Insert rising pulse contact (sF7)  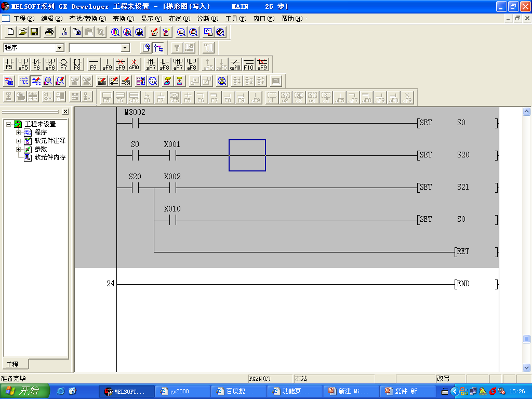coord(151,64)
